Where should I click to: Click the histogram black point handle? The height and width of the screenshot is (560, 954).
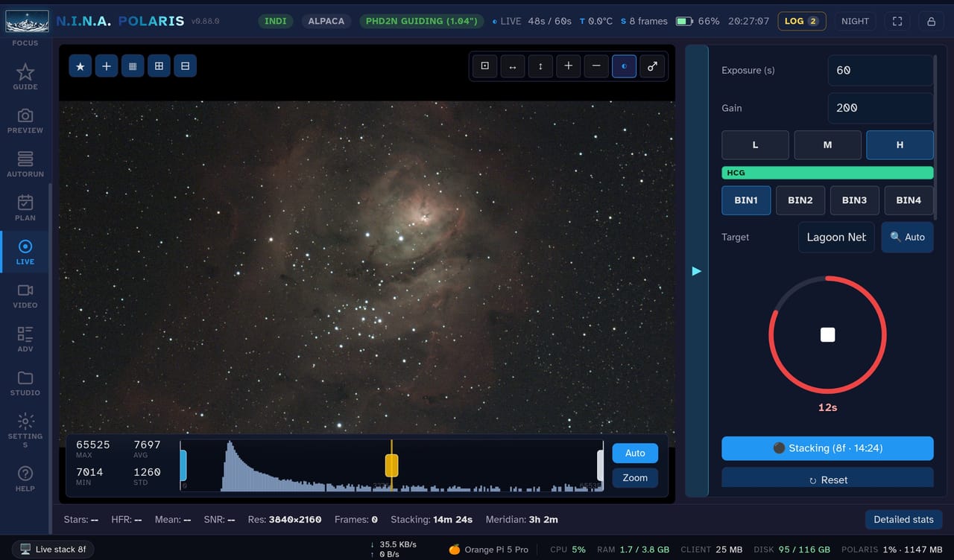pos(183,465)
